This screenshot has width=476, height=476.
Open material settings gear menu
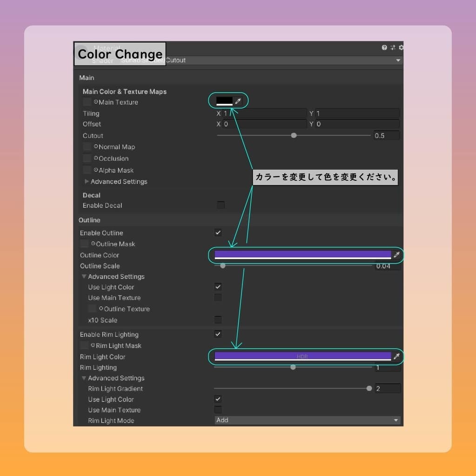coord(401,48)
